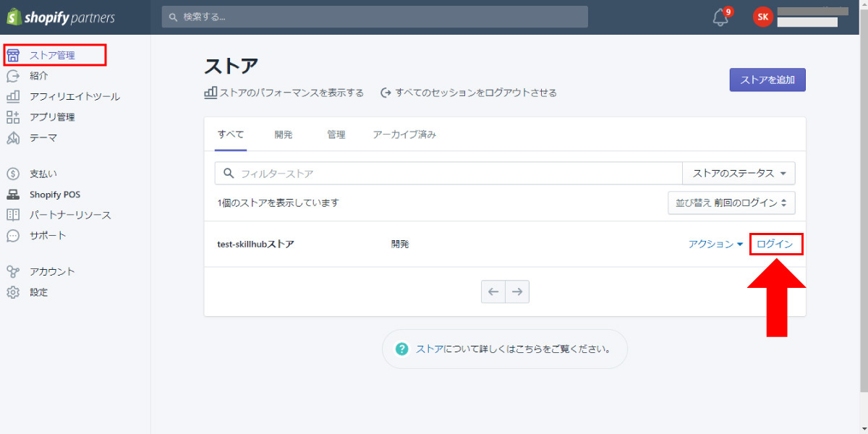Click ストアのパフォーマンスを表示する link

tap(292, 93)
